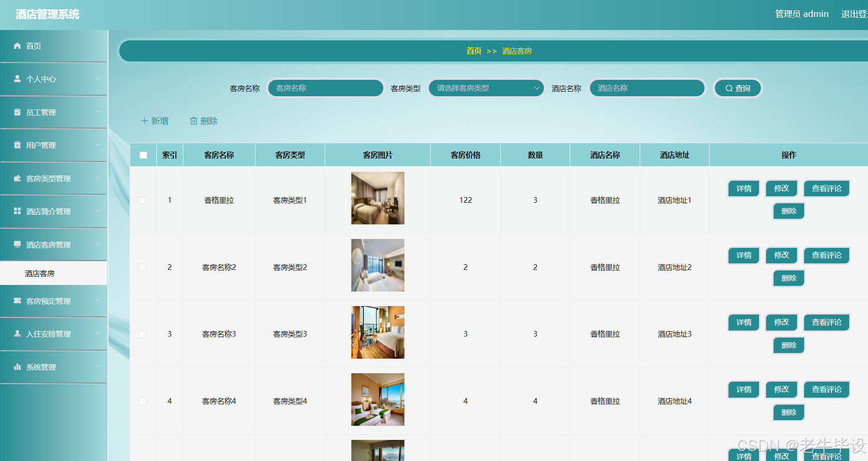Click 详情 button for 客房名称4 row
The height and width of the screenshot is (461, 868).
(744, 390)
